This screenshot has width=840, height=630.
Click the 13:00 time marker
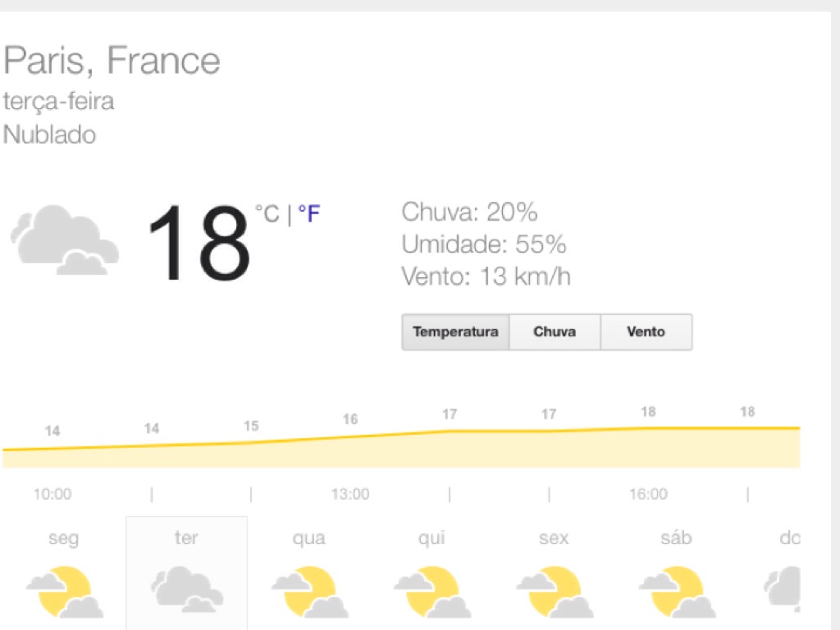tap(350, 494)
